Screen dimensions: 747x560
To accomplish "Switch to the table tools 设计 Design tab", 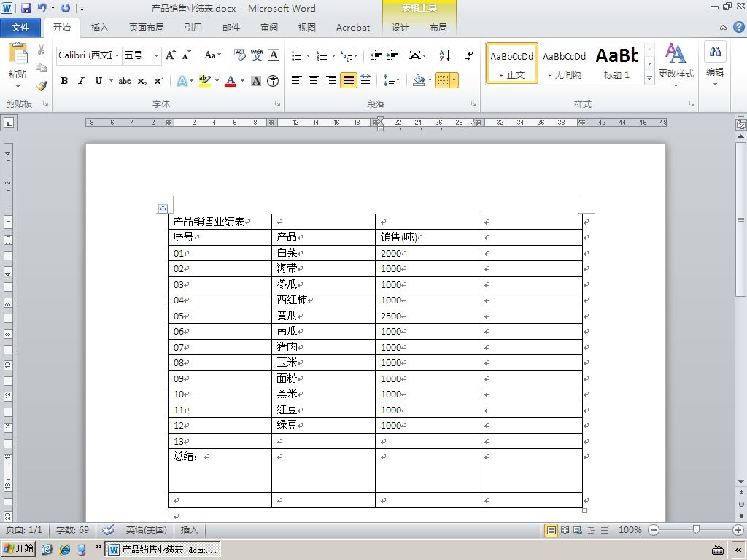I will 400,28.
